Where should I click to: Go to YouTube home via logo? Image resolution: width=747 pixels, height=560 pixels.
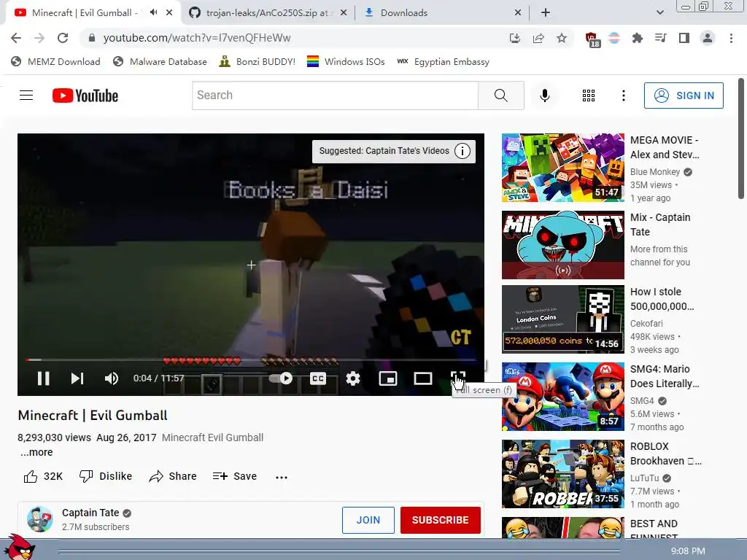pos(85,96)
